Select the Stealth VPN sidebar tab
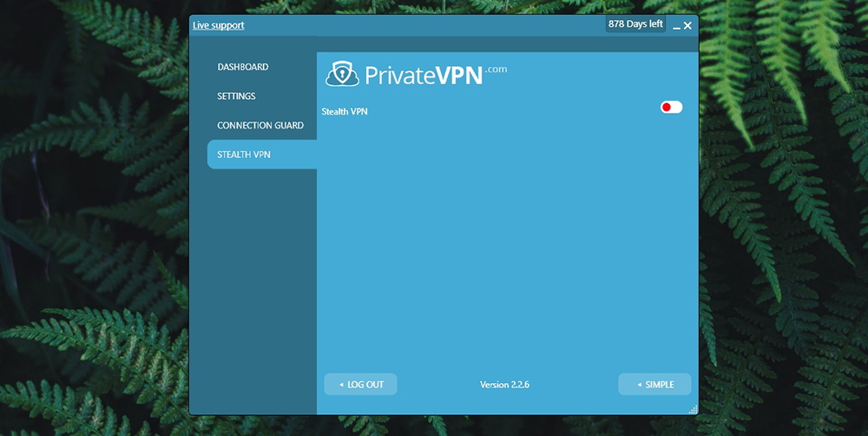 pos(262,155)
